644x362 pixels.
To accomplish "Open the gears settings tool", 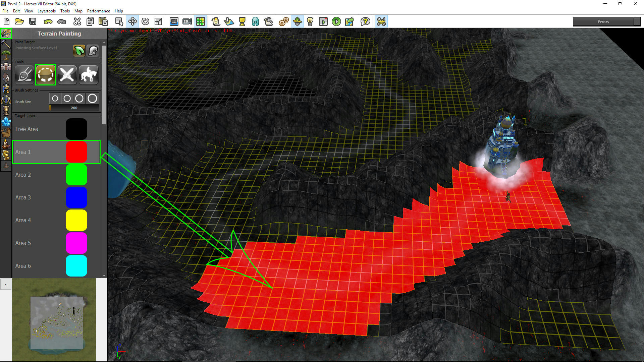I will coord(284,21).
